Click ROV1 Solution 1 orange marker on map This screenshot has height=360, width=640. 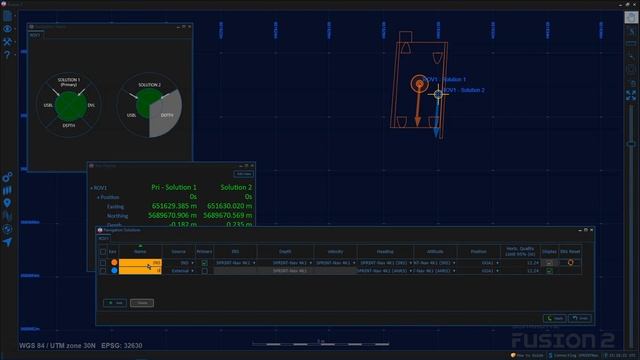point(419,84)
